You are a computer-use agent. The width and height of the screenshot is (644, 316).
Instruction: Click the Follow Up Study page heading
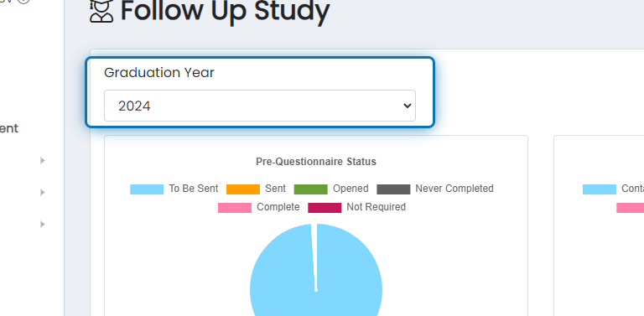[x=225, y=12]
